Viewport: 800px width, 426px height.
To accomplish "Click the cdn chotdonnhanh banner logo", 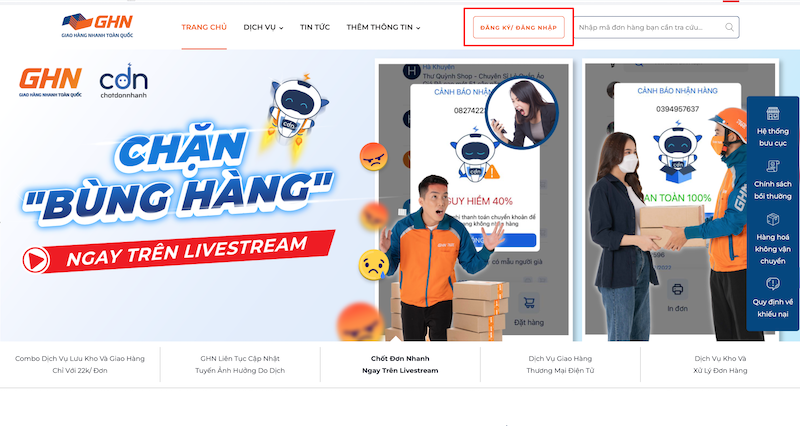I will tap(123, 81).
